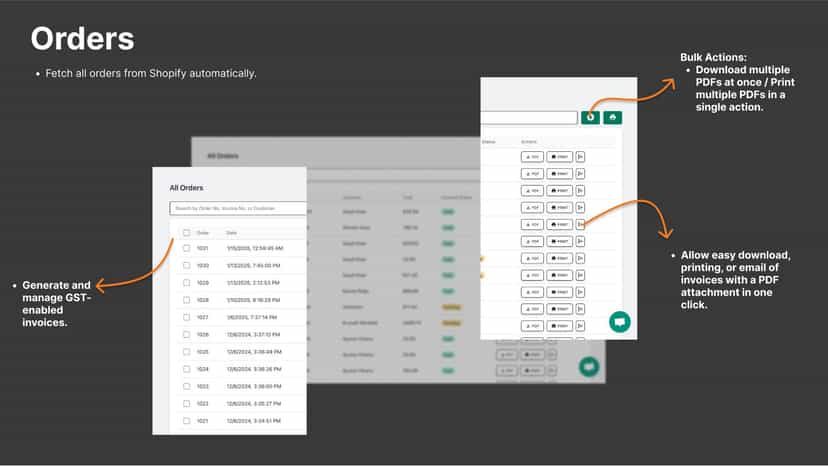Download PDF in the first Actions row
Screen dimensions: 828x466
point(532,157)
